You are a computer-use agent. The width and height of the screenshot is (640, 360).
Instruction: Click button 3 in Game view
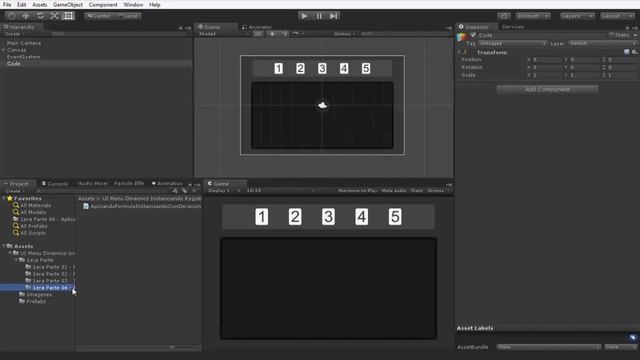click(328, 217)
